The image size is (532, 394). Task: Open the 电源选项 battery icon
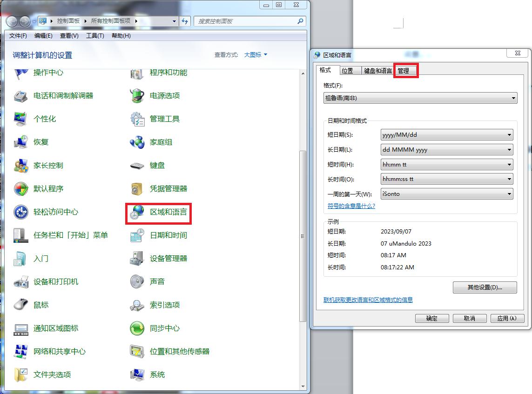click(137, 96)
